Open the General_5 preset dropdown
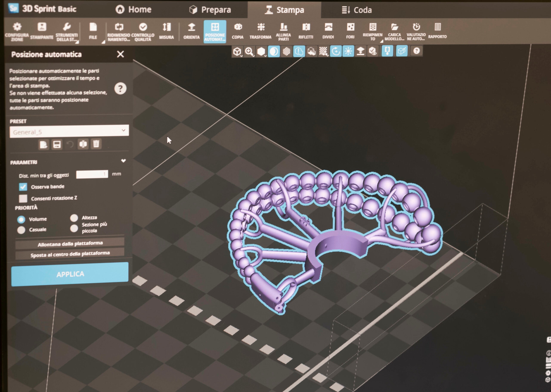The image size is (551, 392). 69,131
